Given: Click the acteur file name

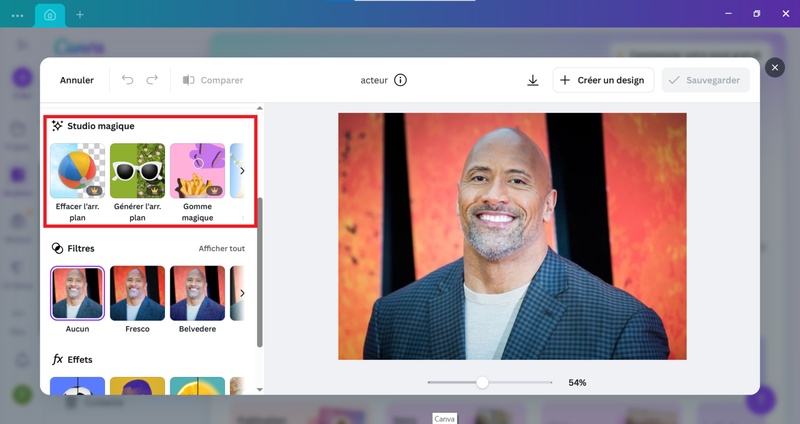Looking at the screenshot, I should [374, 80].
